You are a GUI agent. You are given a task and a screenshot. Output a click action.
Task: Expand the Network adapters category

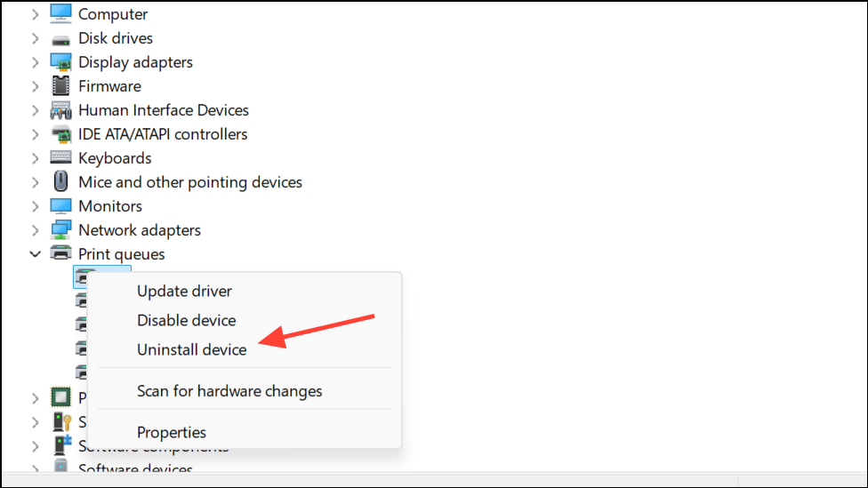(x=36, y=230)
